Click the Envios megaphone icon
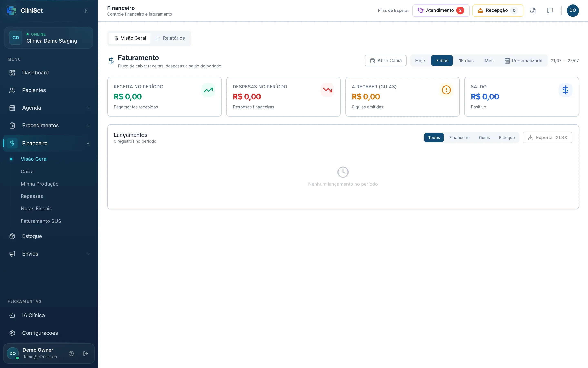The image size is (588, 368). (12, 254)
